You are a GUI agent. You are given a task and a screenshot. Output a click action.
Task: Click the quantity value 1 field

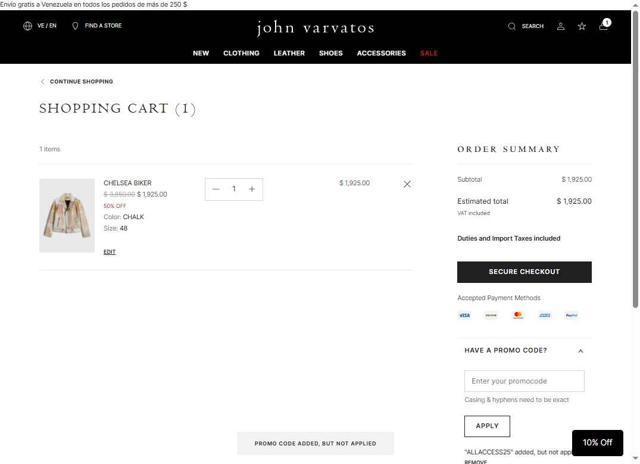point(234,189)
